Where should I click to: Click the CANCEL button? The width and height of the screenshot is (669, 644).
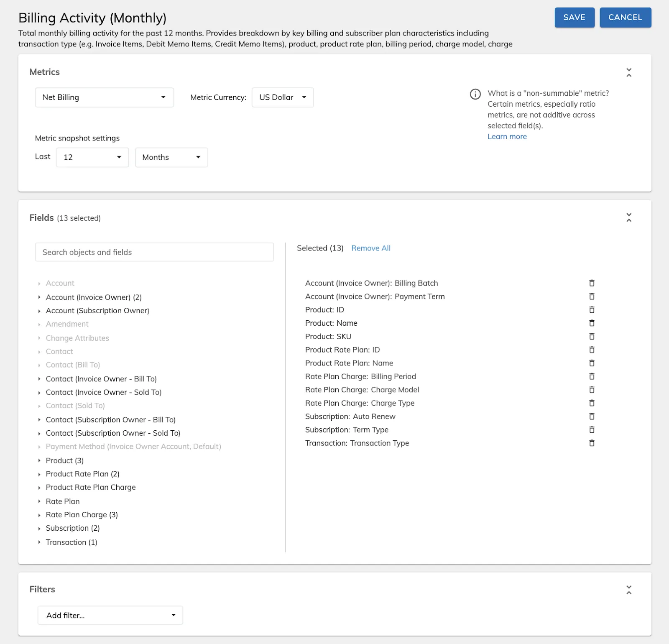[x=626, y=18]
